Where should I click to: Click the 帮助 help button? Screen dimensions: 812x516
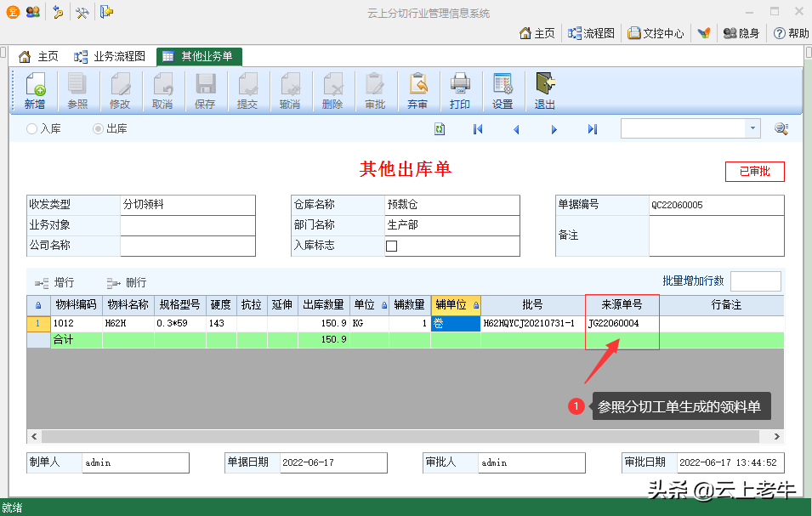coord(791,33)
